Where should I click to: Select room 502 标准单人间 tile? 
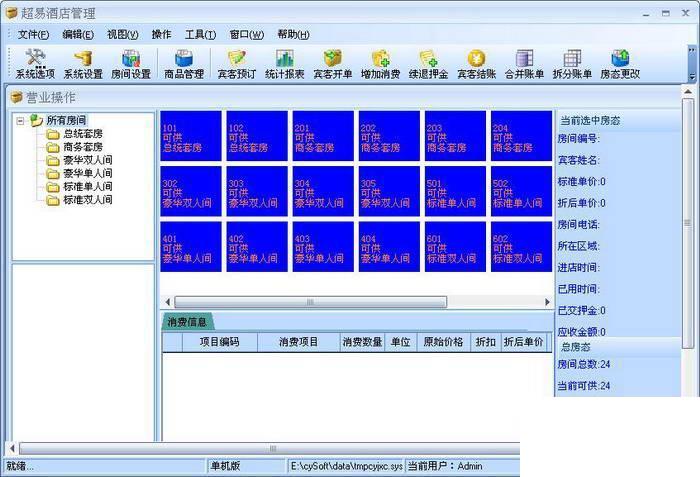click(x=521, y=192)
